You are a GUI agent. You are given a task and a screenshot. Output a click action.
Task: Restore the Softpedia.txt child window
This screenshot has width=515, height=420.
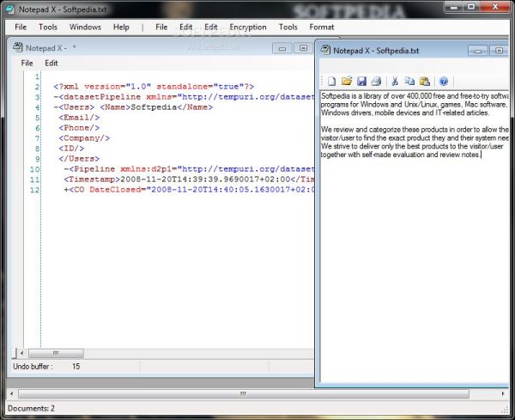(x=499, y=51)
